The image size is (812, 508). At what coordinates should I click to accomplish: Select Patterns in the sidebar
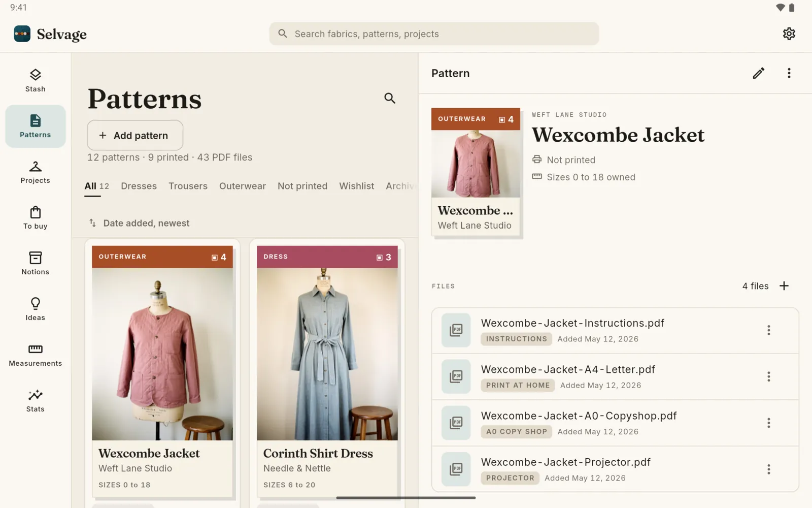36,126
